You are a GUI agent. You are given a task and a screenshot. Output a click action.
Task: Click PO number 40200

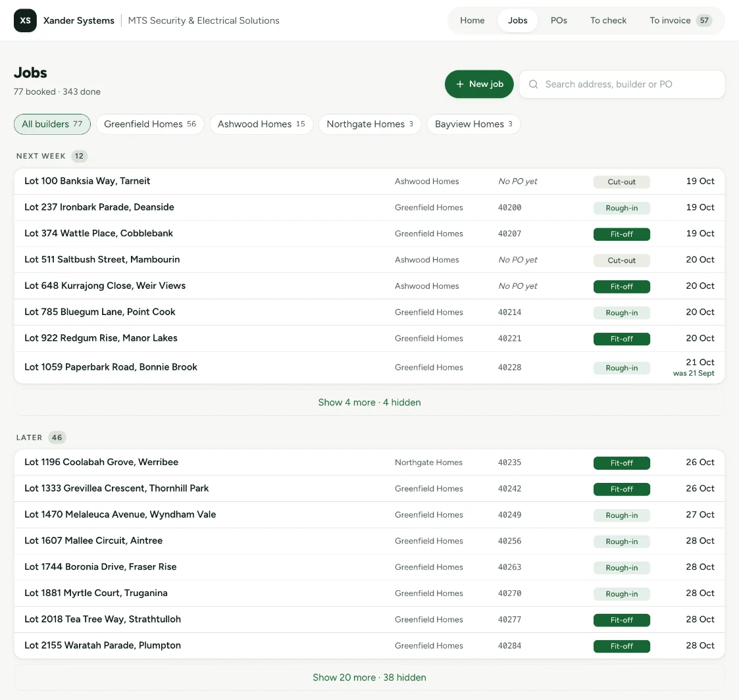click(509, 208)
